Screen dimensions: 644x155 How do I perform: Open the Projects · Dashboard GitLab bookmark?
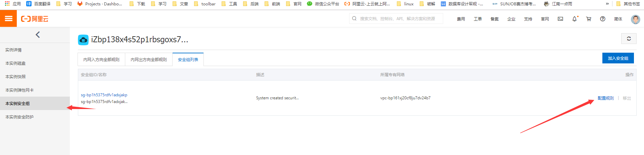point(100,4)
